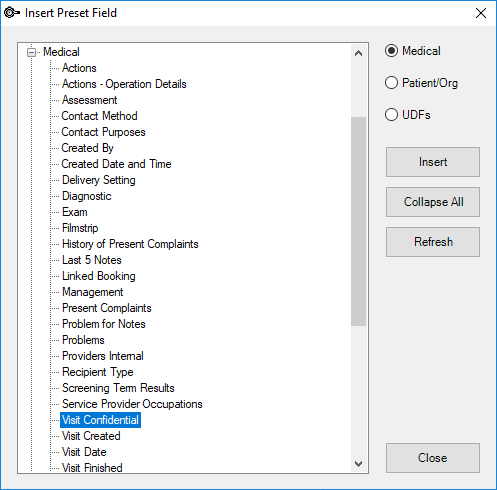The width and height of the screenshot is (497, 490).
Task: Pick Created Date and Time entry
Action: click(x=116, y=164)
